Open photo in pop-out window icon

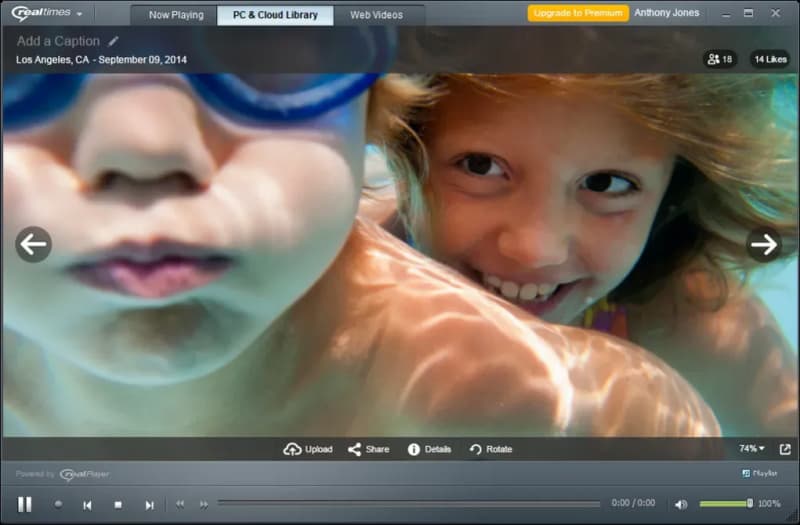click(x=785, y=449)
